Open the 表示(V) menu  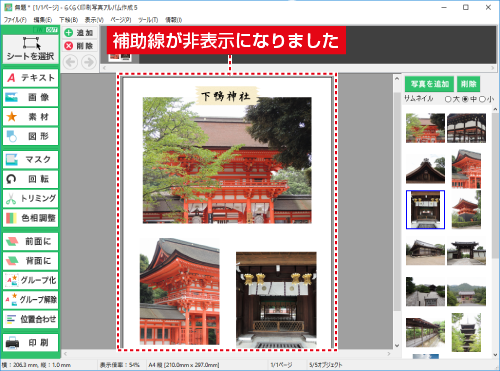tap(94, 20)
